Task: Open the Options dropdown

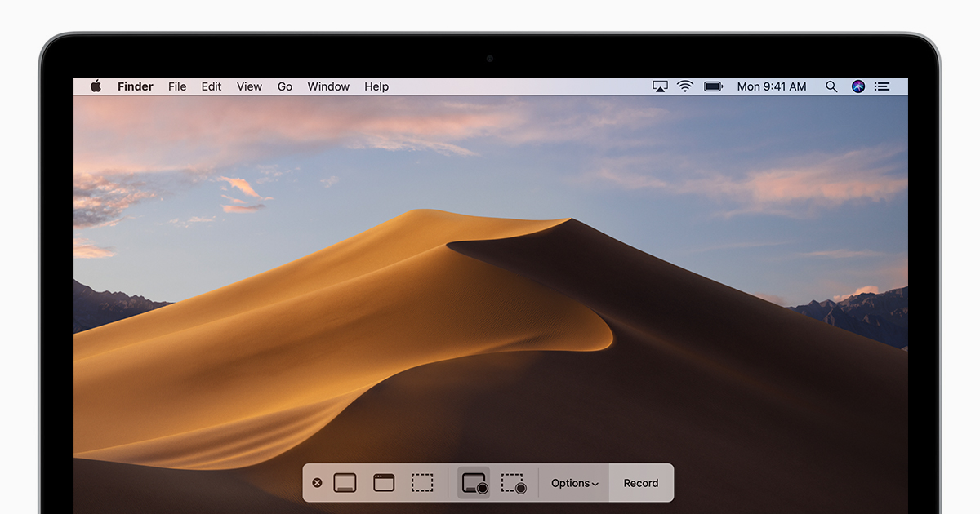Action: coord(575,483)
